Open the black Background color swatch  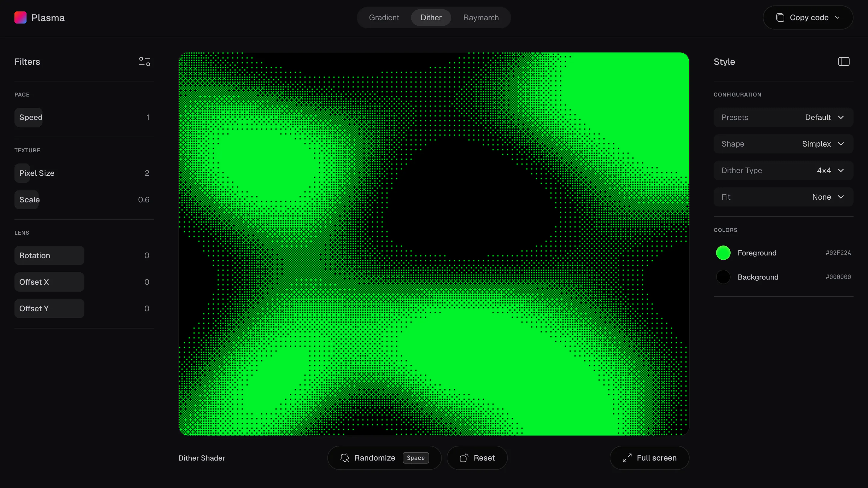coord(723,277)
